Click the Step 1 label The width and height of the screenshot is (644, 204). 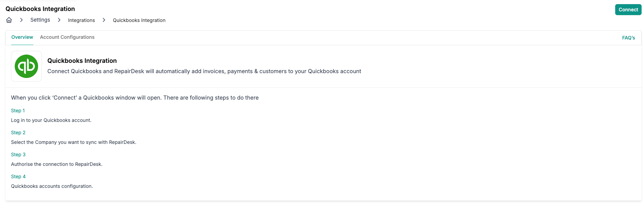click(x=18, y=111)
